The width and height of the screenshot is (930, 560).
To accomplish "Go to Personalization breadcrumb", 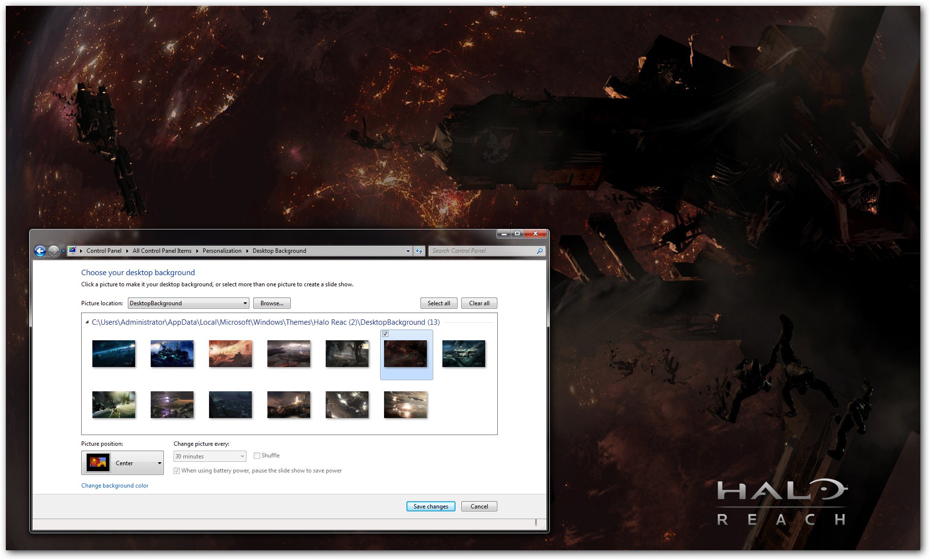I will pos(222,251).
